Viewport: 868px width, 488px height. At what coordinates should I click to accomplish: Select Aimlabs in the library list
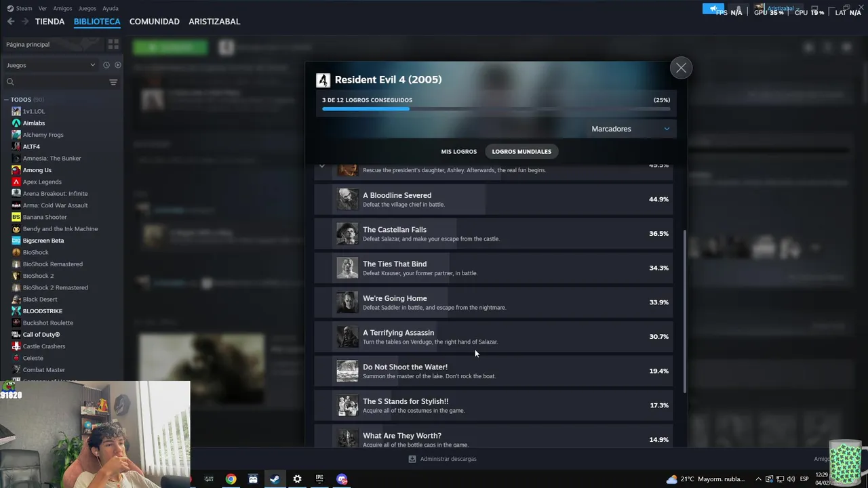[x=34, y=123]
